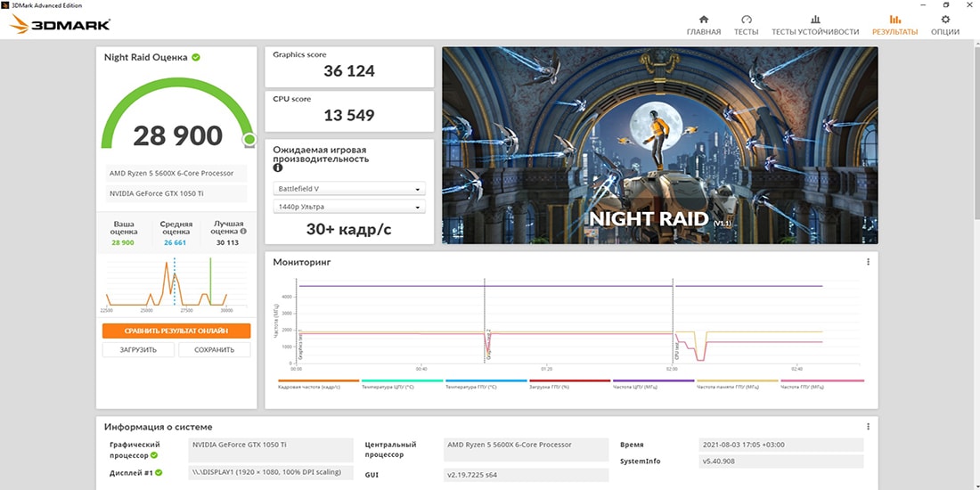Click the 3DMark logo in the header
The height and width of the screenshot is (490, 980).
[x=60, y=24]
